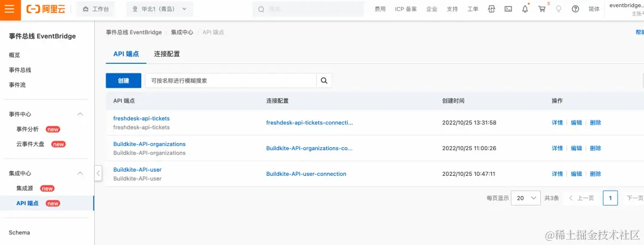Open the notifications bell
The width and height of the screenshot is (644, 245).
point(525,9)
